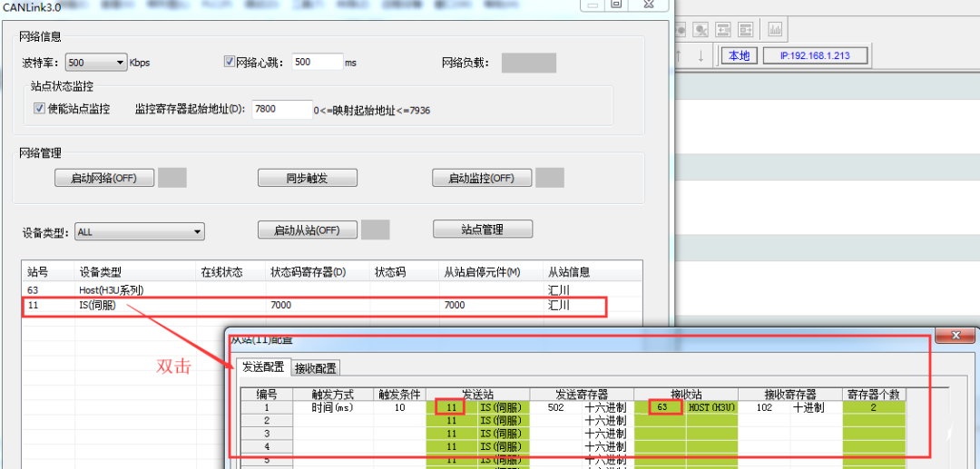Click the right-arrow indent toolbar icon
Screen dimensions: 980x469
(x=746, y=29)
